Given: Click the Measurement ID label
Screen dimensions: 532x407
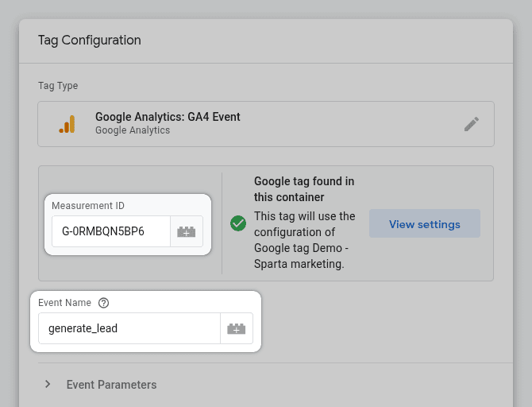Looking at the screenshot, I should click(88, 206).
